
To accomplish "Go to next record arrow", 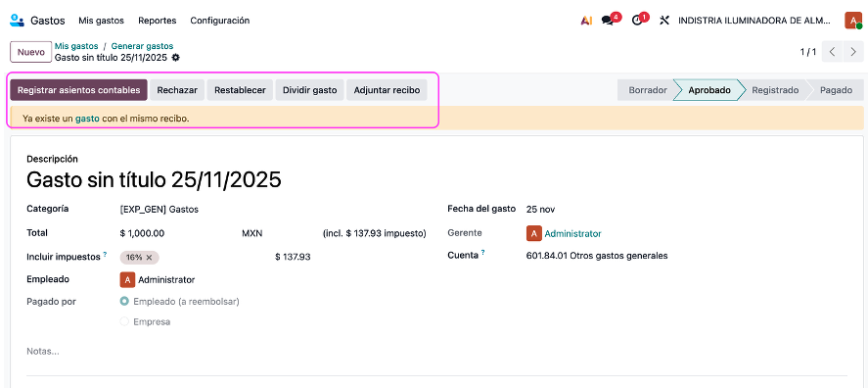I will pos(853,52).
